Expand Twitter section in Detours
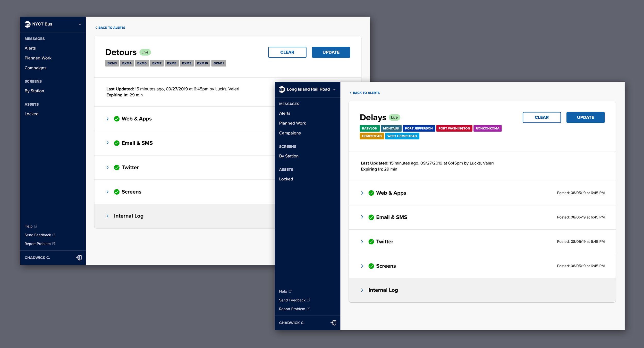 click(107, 168)
